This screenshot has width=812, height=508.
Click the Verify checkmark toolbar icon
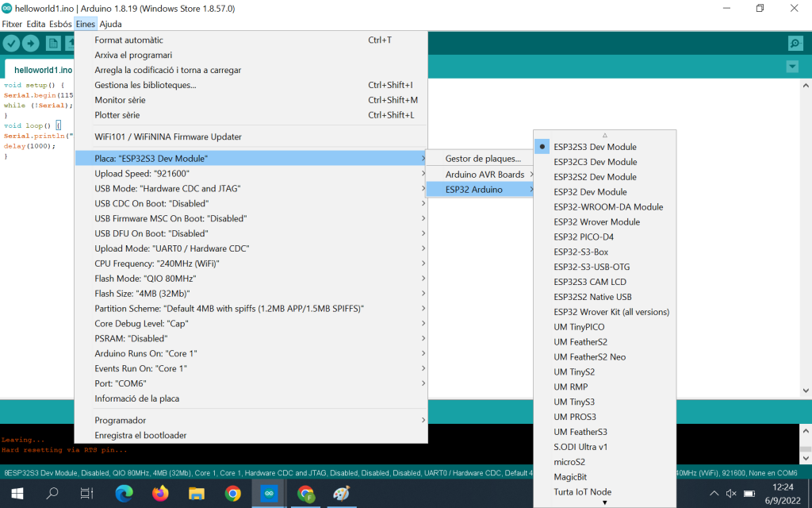click(x=11, y=44)
